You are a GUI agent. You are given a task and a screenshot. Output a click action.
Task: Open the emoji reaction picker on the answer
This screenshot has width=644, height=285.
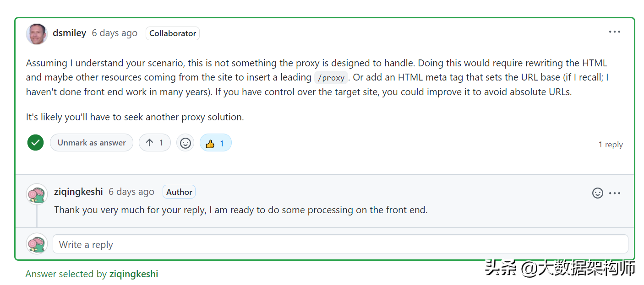tap(185, 143)
